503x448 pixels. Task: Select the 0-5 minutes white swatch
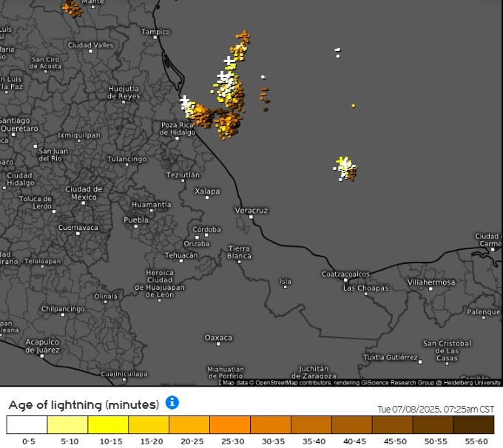[27, 425]
